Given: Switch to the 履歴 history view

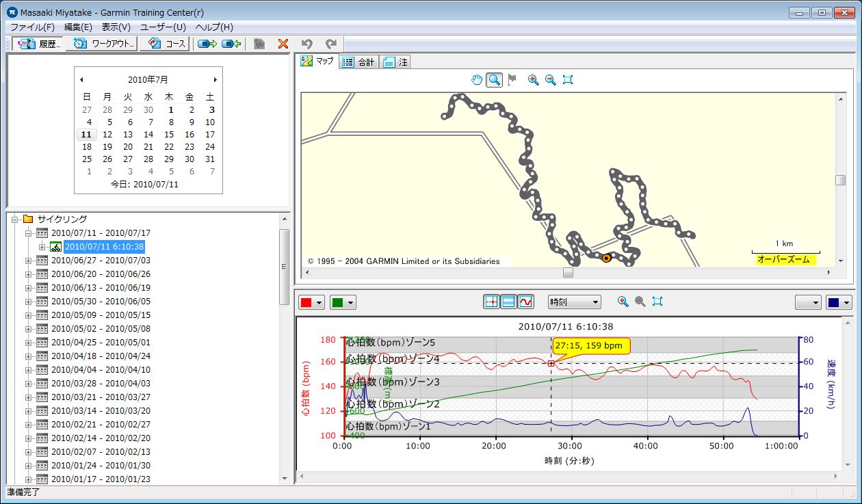Looking at the screenshot, I should click(x=39, y=44).
